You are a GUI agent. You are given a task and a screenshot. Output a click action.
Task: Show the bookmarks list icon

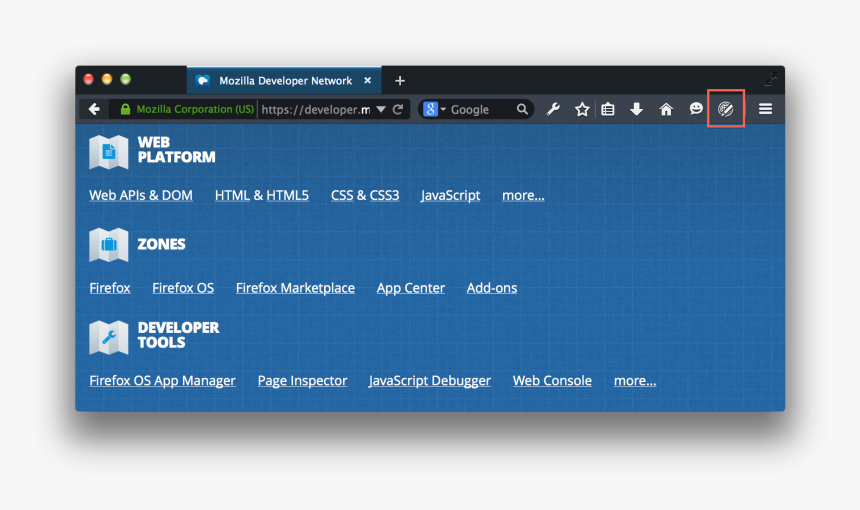point(608,109)
